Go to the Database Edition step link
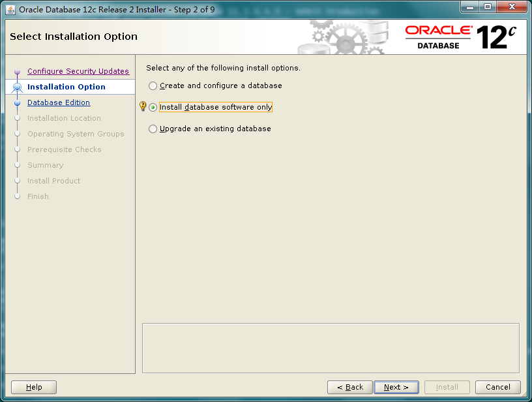 [x=59, y=102]
